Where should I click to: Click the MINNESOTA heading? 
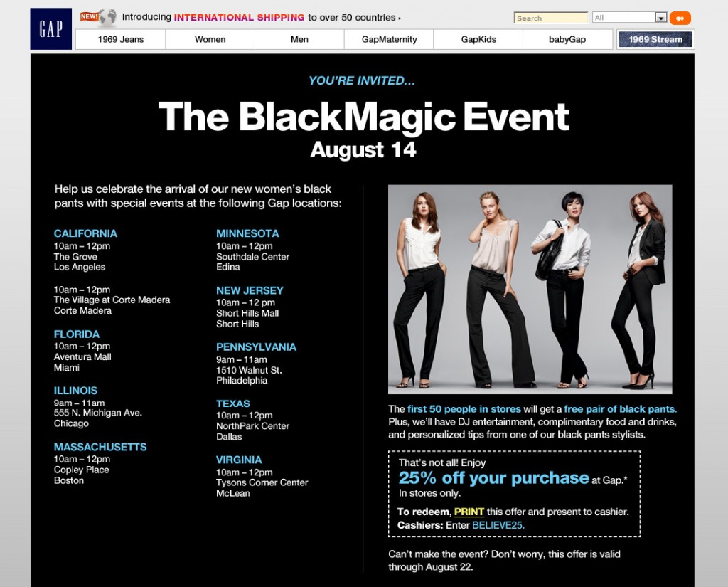247,233
